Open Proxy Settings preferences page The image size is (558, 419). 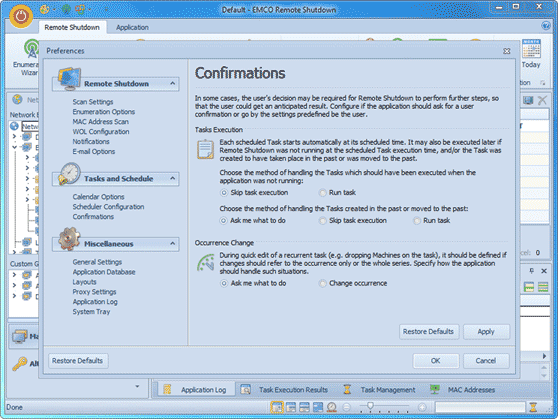tap(95, 292)
